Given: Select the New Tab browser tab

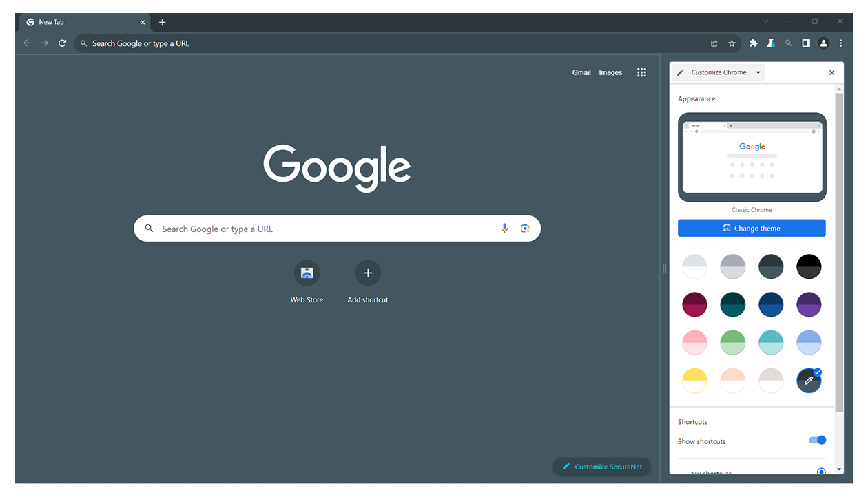Looking at the screenshot, I should [x=86, y=22].
